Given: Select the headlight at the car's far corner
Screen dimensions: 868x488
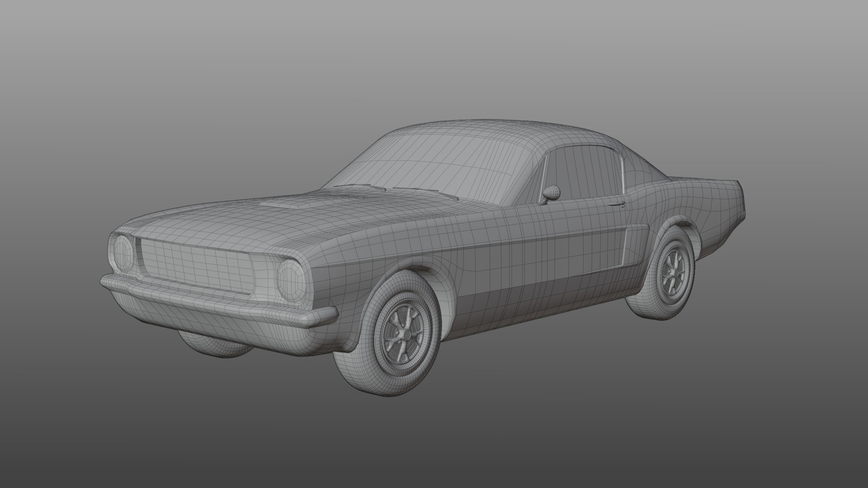Looking at the screenshot, I should 123,253.
